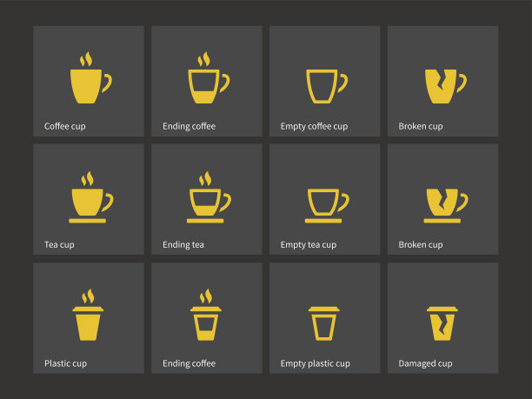Select the half-full Ending coffee mug icon

click(209, 77)
